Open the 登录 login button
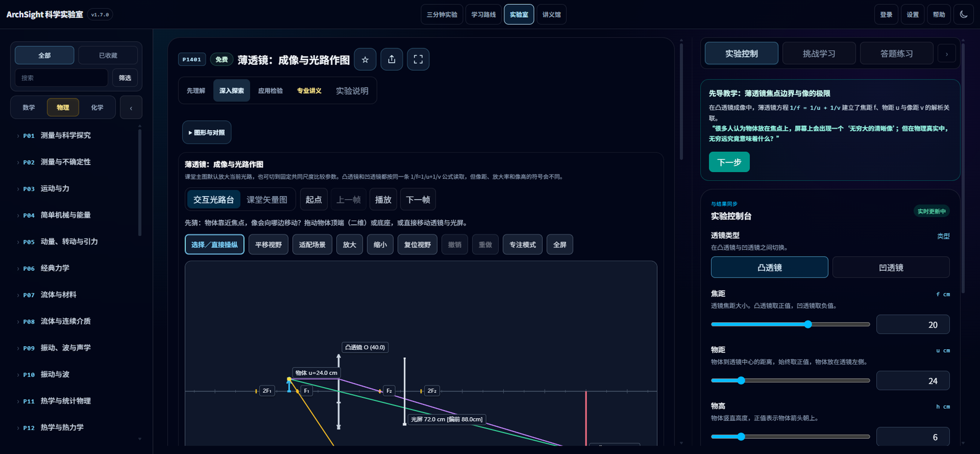The width and height of the screenshot is (980, 454). 886,15
